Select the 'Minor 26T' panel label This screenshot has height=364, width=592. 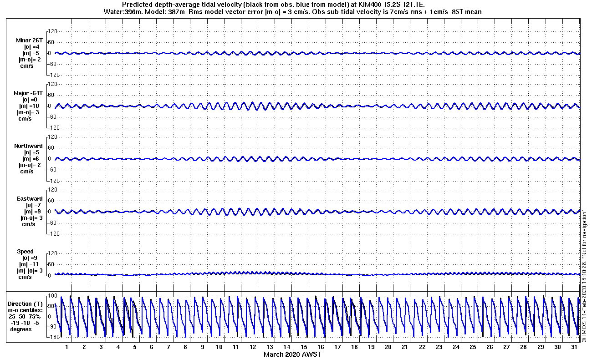(x=29, y=40)
